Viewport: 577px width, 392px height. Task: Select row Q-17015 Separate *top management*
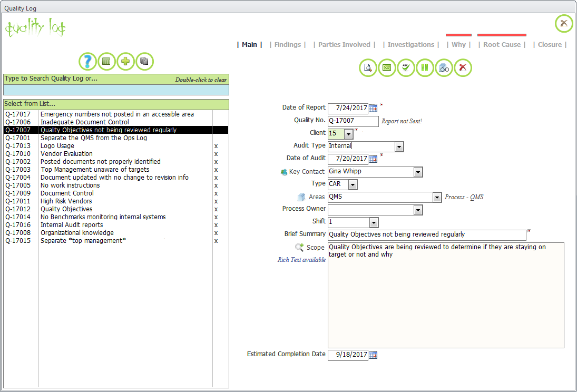[x=116, y=241]
